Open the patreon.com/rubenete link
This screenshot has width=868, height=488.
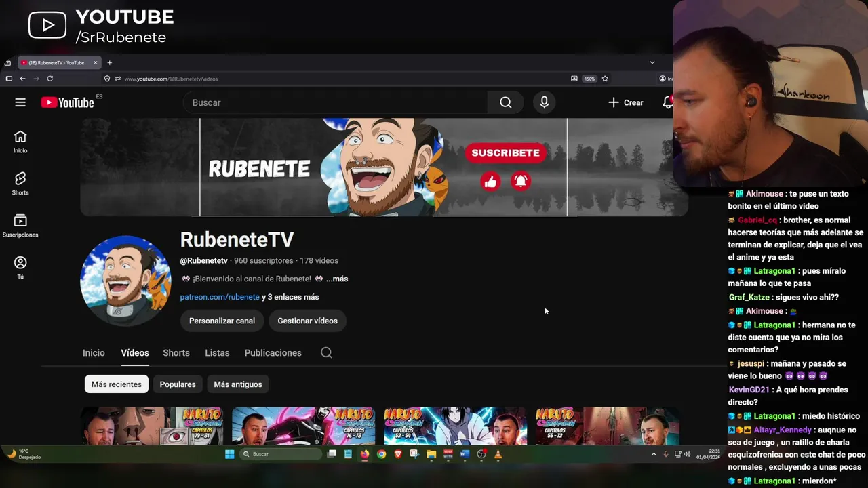[220, 297]
